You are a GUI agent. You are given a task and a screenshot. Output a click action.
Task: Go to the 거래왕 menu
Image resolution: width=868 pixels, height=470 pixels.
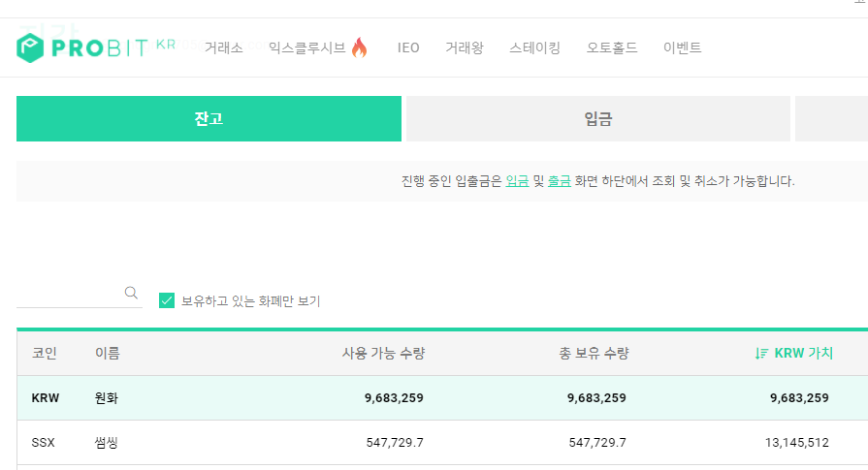click(465, 47)
